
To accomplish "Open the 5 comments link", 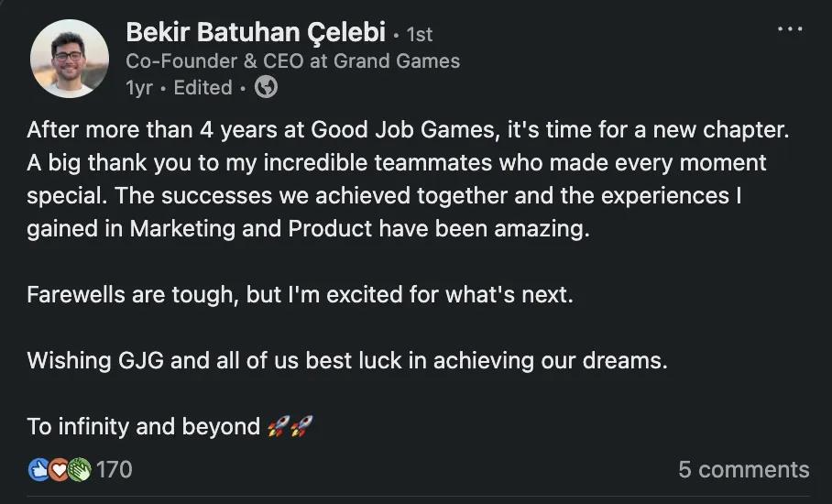I will coord(743,470).
